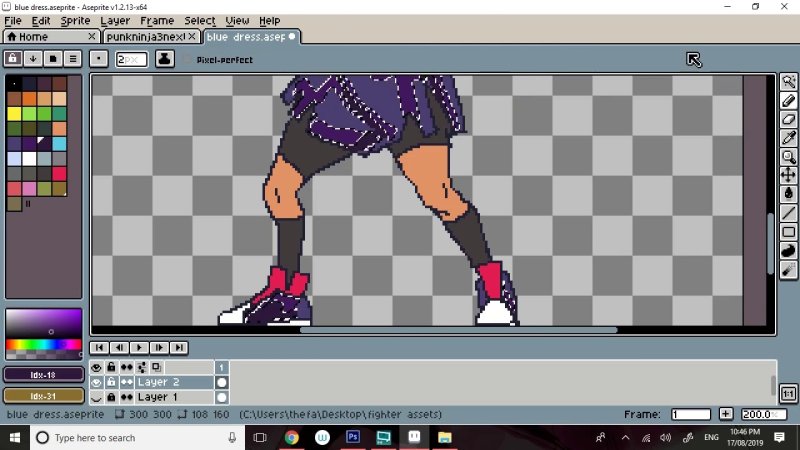This screenshot has width=800, height=450.
Task: Open the palette presets button
Action: pos(53,59)
